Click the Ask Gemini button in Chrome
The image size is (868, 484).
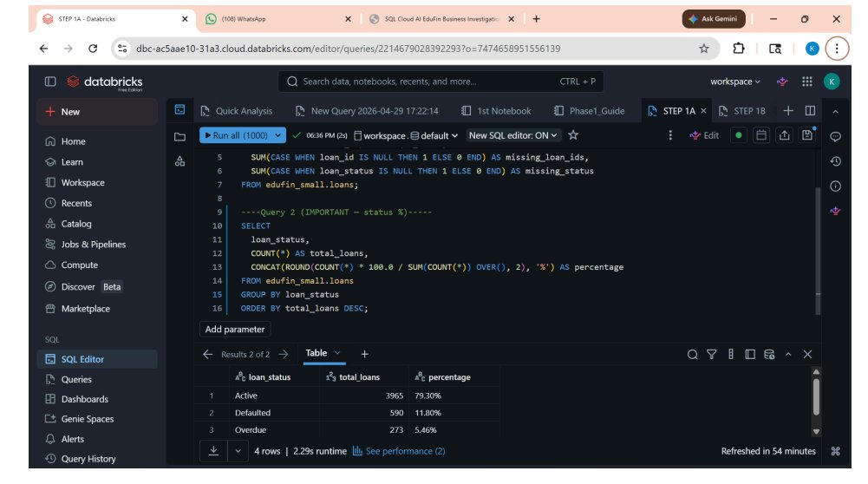[x=714, y=19]
